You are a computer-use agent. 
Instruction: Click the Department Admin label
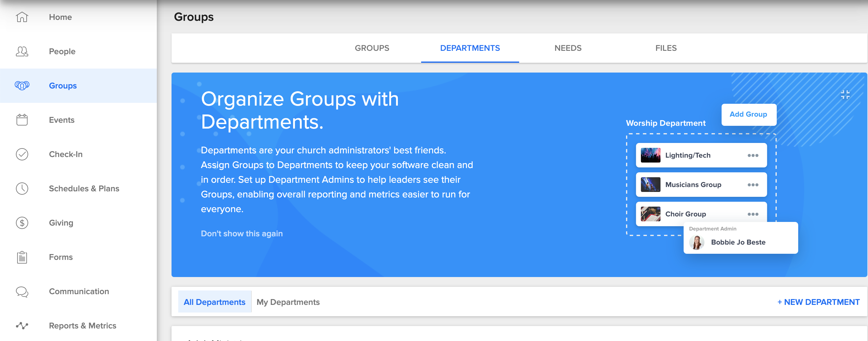713,229
